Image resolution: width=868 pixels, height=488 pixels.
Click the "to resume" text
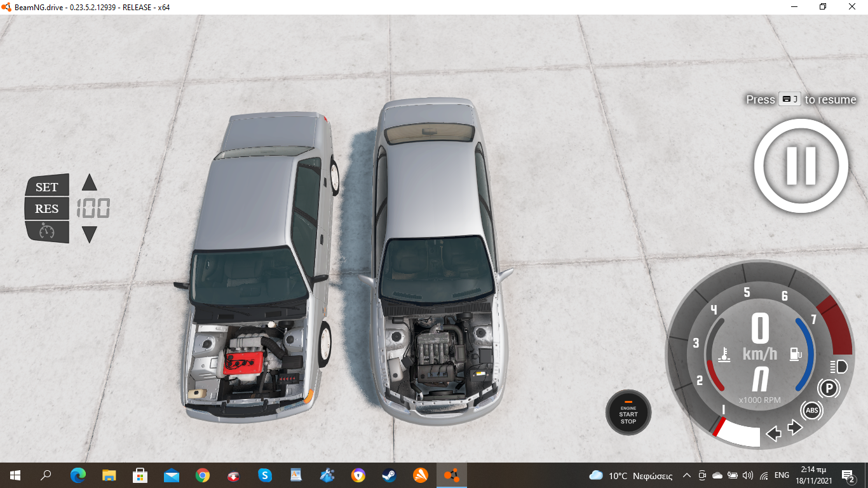[x=831, y=100]
